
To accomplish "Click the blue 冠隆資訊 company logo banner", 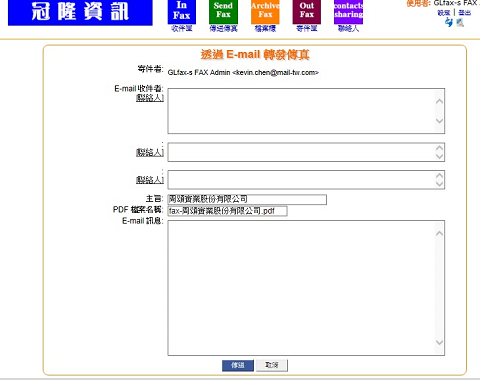I will point(80,12).
